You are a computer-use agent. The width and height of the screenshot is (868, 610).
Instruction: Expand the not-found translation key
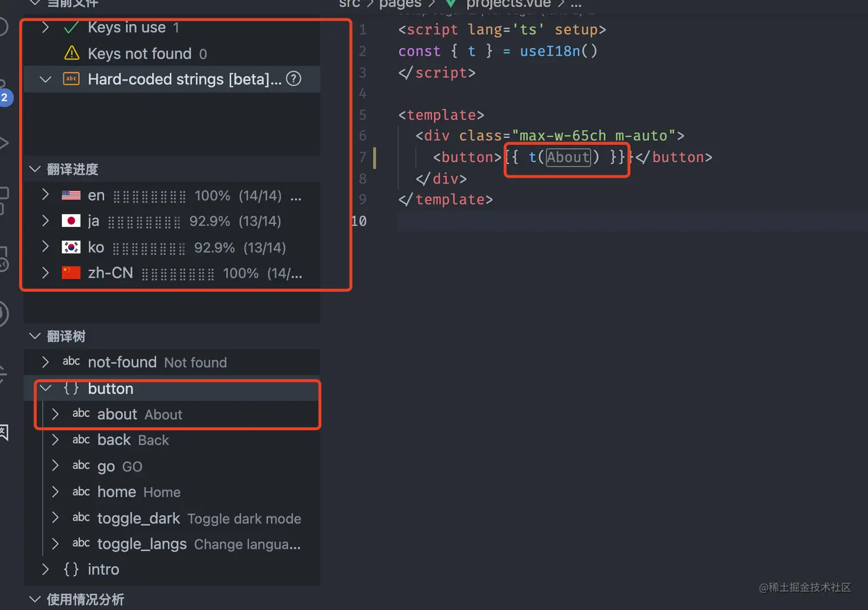[x=45, y=362]
